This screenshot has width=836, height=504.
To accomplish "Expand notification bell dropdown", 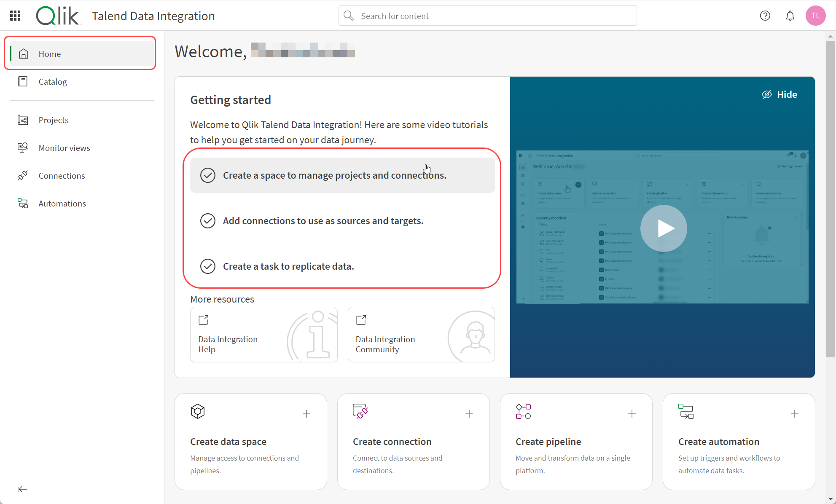I will [790, 16].
